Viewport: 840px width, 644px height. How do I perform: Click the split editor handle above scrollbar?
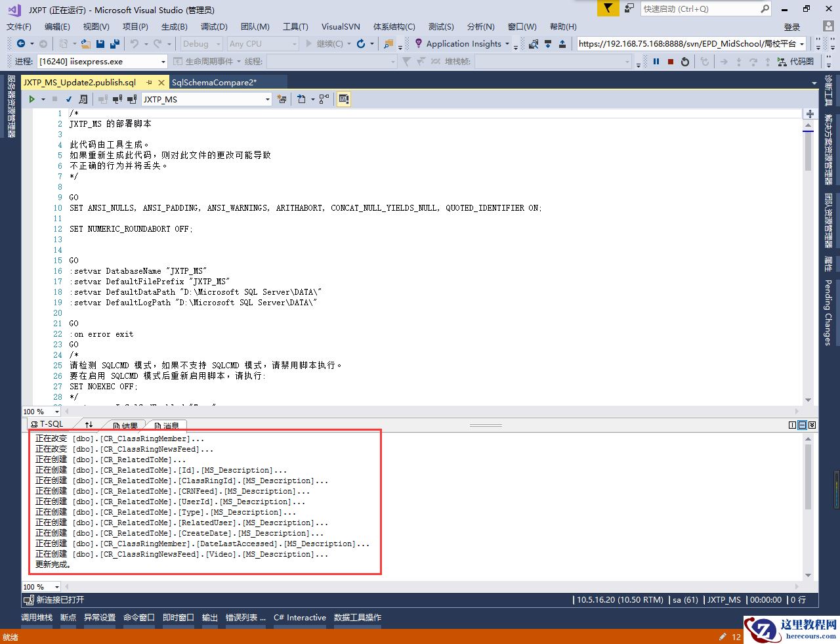coord(809,114)
